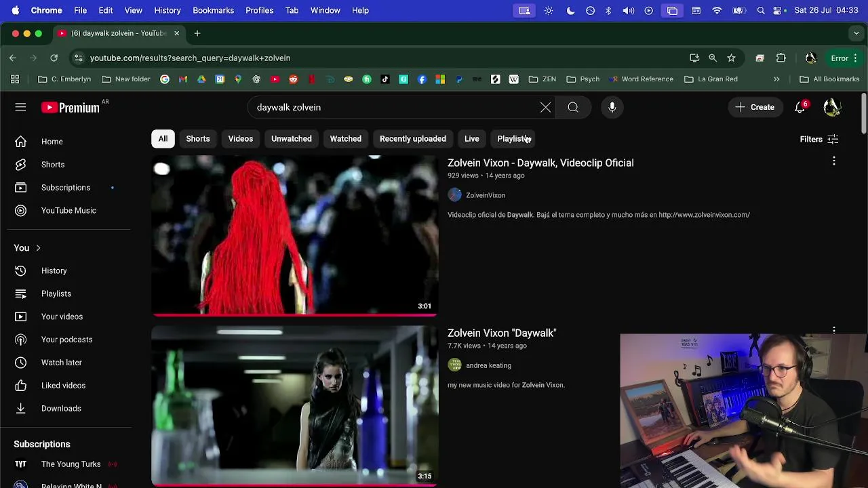Bookmark this page with the star icon
The image size is (868, 488).
731,58
